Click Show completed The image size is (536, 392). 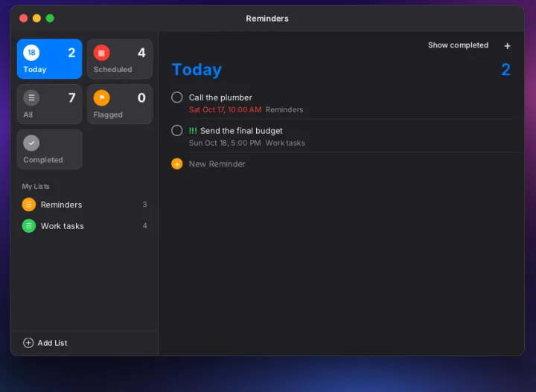(458, 45)
